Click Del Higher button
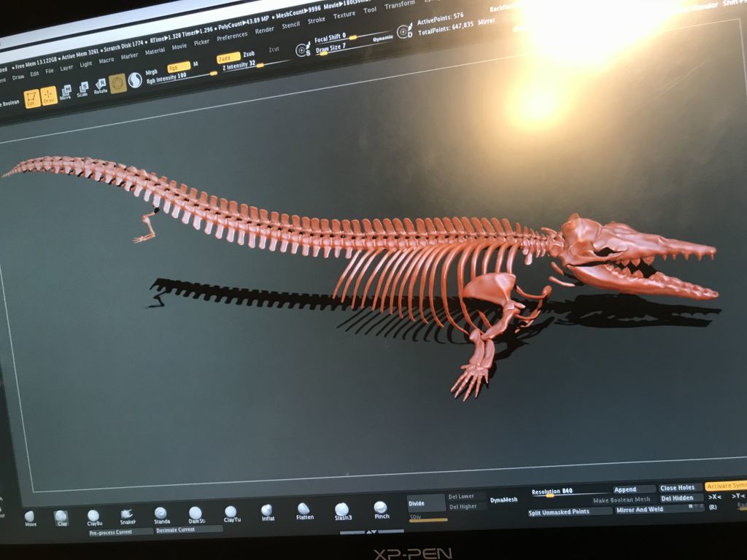Viewport: 747px width, 560px height. tap(466, 507)
